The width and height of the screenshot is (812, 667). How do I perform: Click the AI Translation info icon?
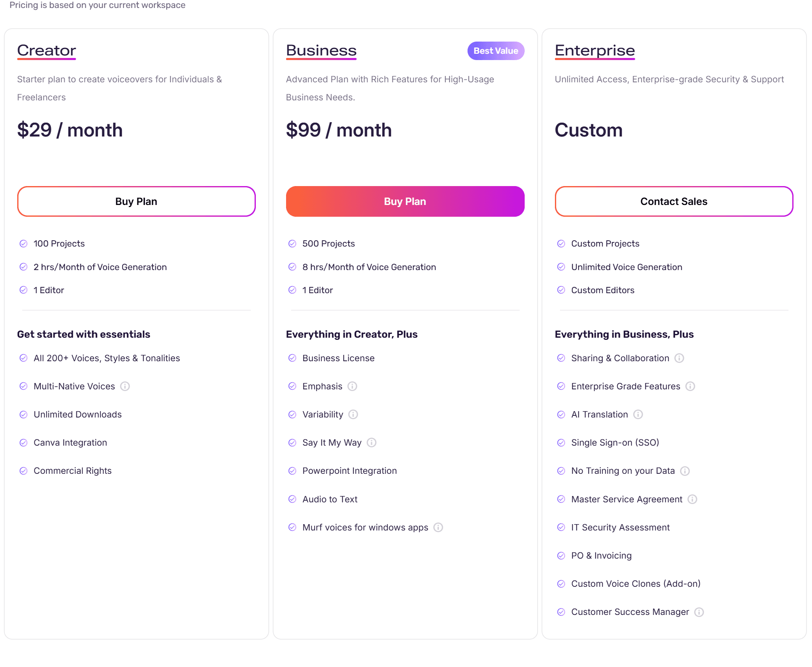point(638,414)
